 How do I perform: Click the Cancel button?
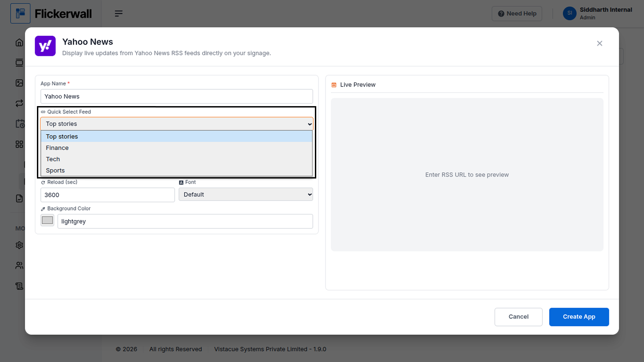[518, 317]
